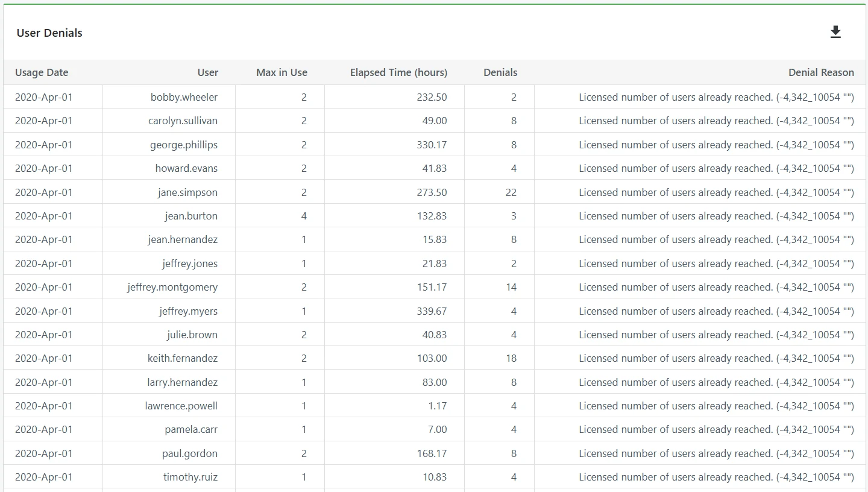Sort by Denials column header

click(500, 72)
